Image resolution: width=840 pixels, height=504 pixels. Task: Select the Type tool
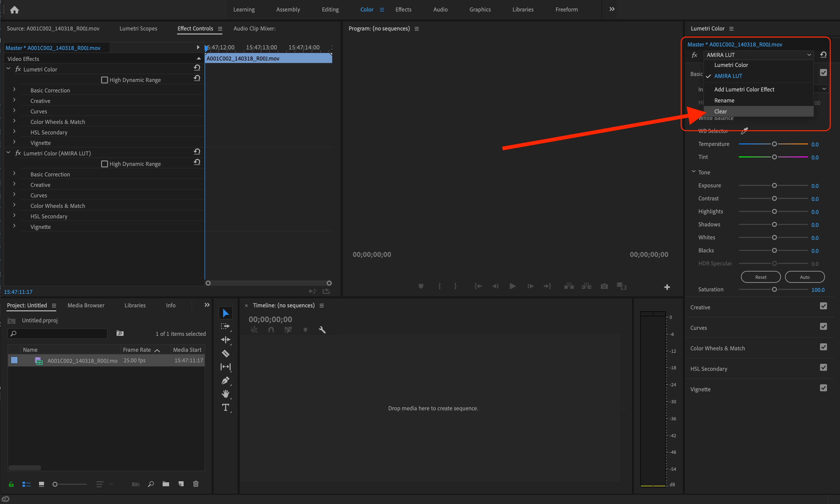(225, 407)
